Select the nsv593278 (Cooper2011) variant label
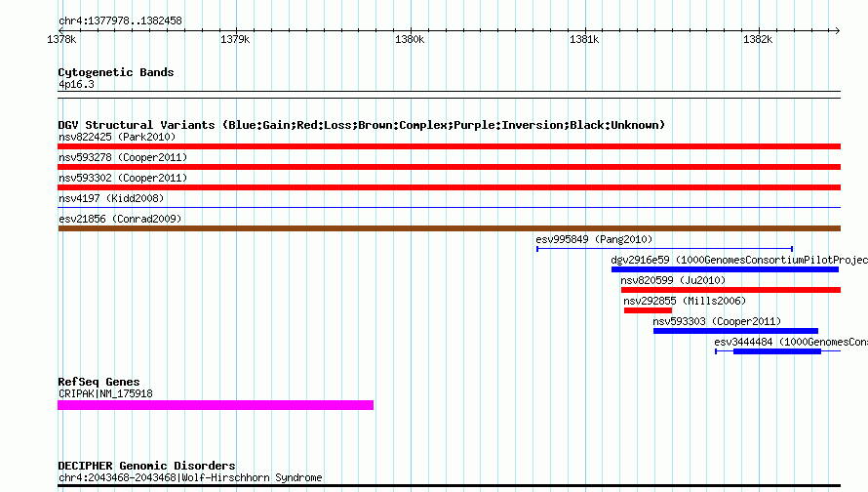Viewport: 868px width, 492px height. 123,157
